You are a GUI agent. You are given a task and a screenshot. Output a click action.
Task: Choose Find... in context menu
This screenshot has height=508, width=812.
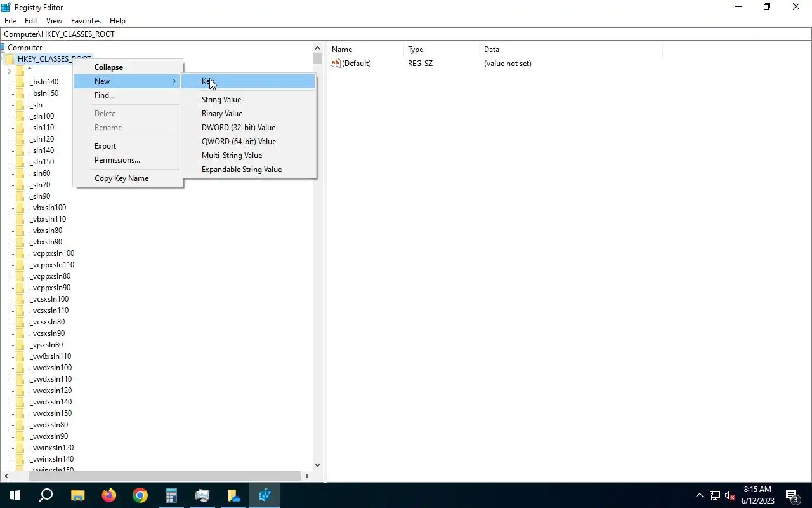[129, 95]
